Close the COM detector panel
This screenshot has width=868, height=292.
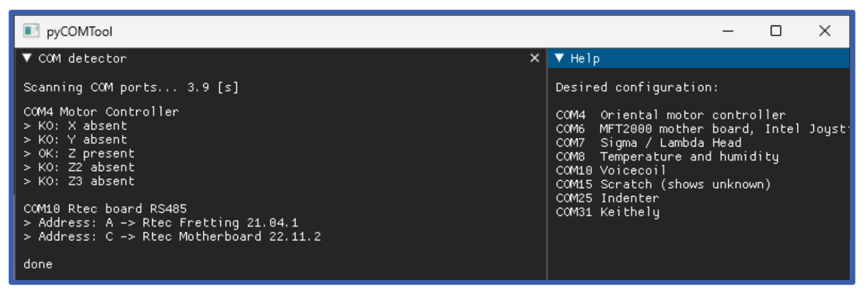534,58
